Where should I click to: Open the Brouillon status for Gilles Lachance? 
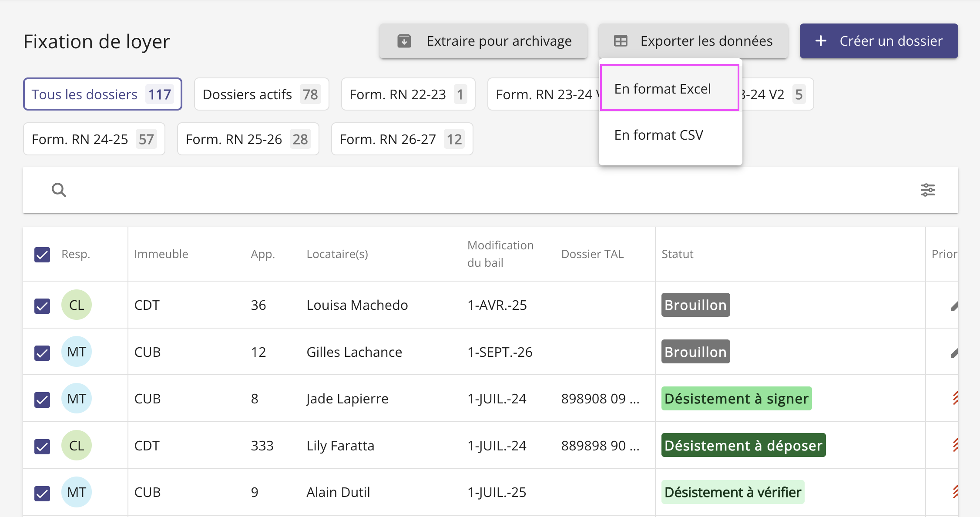pos(695,352)
